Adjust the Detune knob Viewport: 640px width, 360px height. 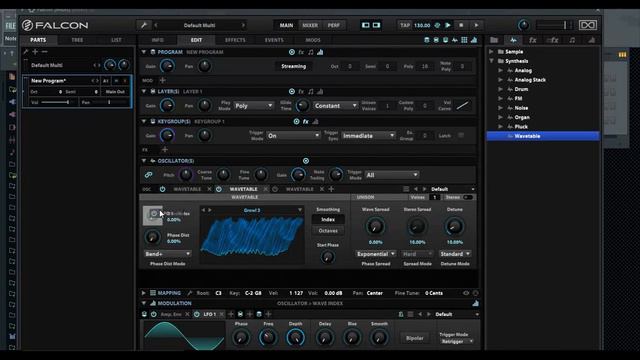[454, 227]
